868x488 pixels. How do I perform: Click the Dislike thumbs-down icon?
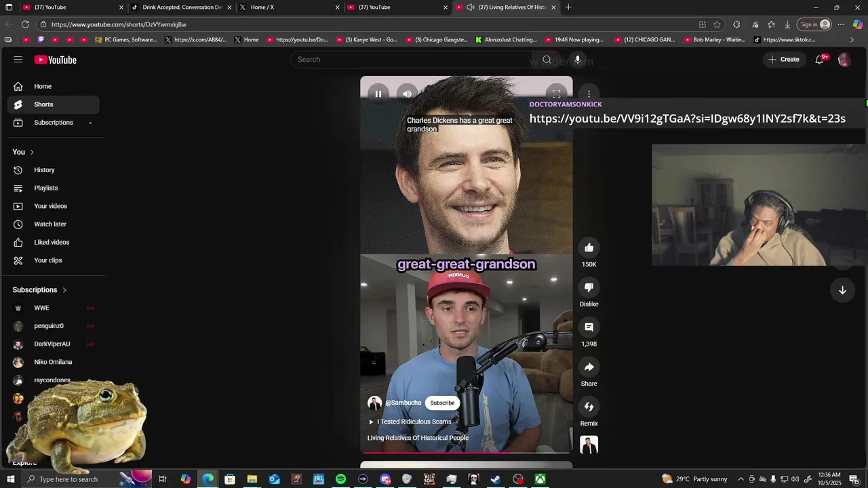coord(589,287)
